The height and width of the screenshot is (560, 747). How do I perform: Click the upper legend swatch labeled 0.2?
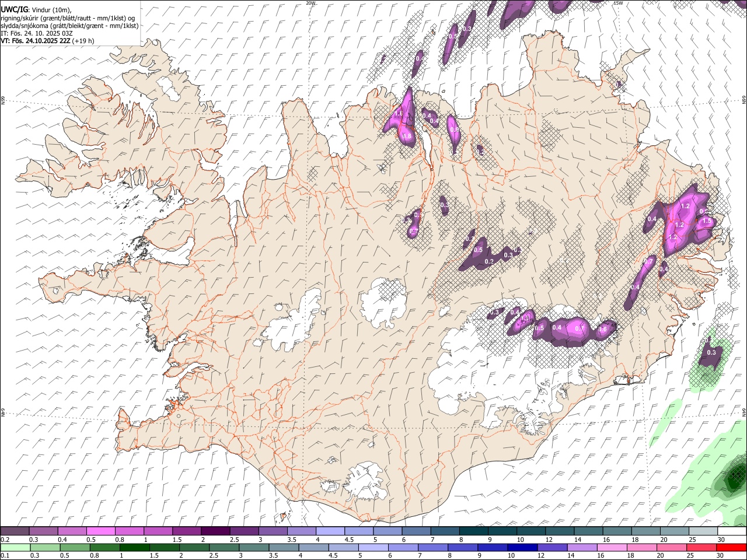coord(15,531)
